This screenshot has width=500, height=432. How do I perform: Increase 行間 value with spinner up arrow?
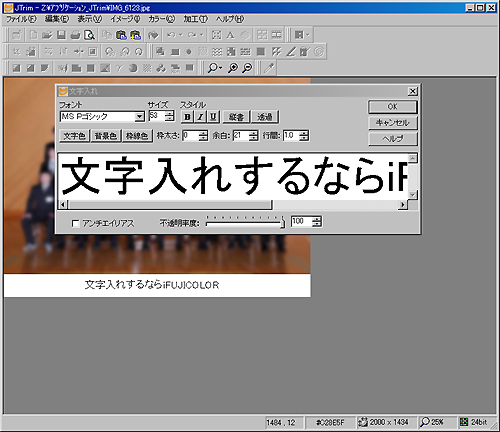tap(304, 133)
